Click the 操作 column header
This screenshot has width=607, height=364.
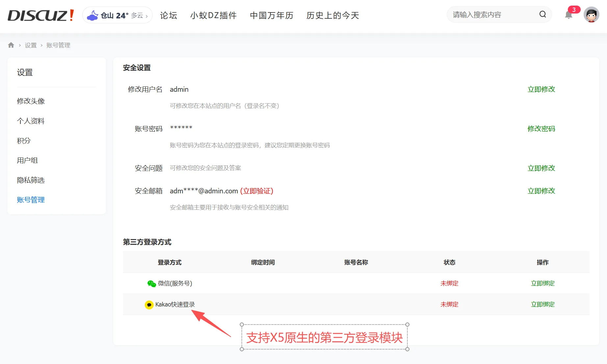click(x=543, y=262)
